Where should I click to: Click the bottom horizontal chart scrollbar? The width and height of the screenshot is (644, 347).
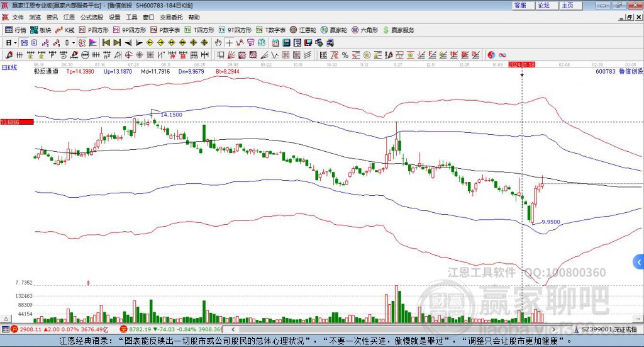(394, 329)
